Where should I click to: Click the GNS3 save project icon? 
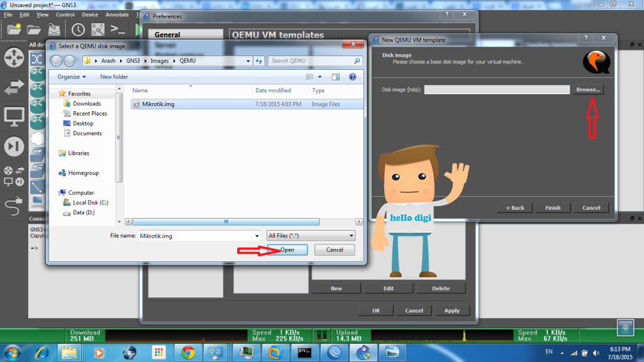coord(54,30)
